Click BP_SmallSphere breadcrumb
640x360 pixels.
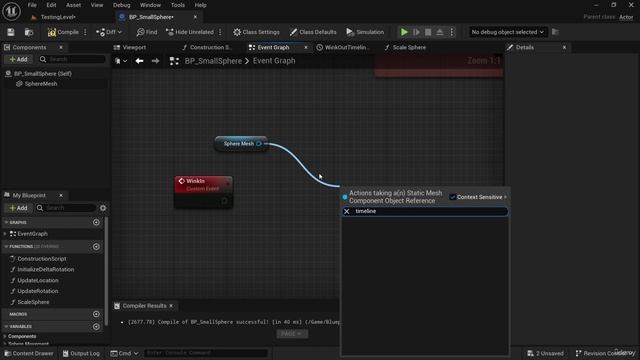tap(213, 61)
